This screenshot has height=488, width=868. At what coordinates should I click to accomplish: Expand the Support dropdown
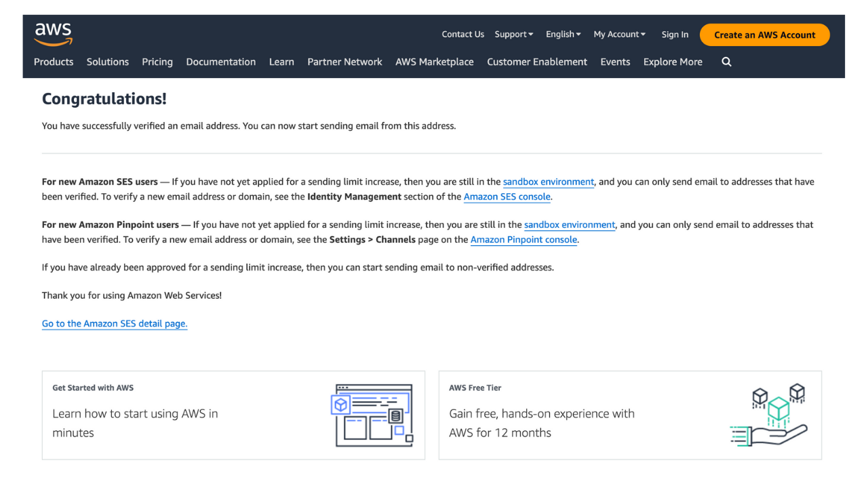(x=513, y=34)
